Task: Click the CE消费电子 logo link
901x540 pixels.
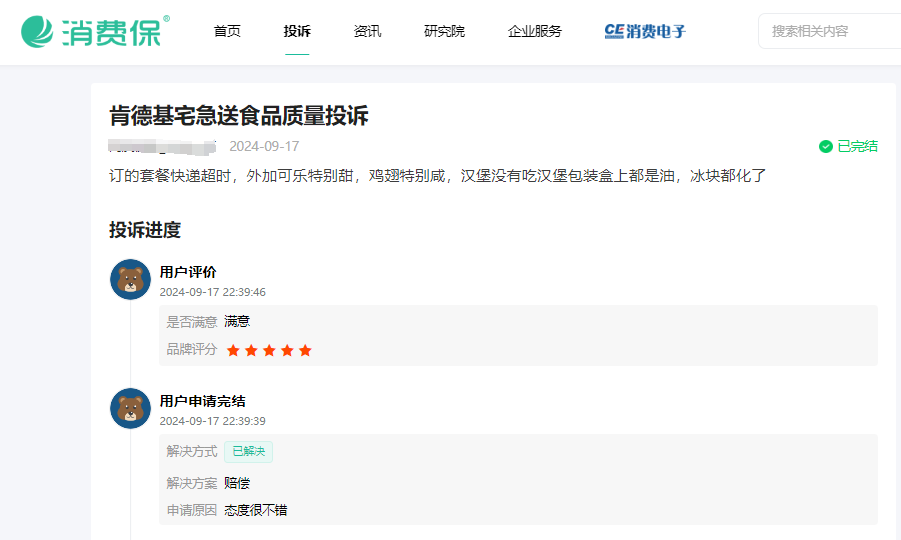Action: coord(645,31)
